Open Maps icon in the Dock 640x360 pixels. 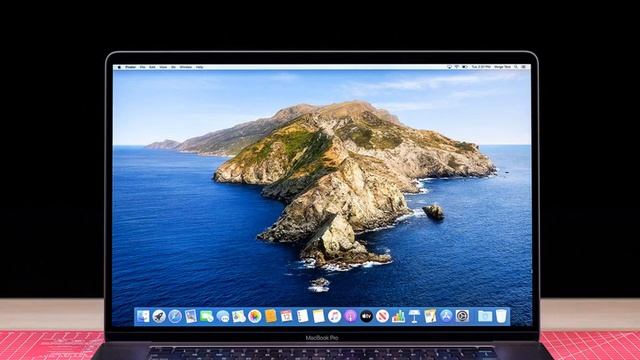pos(239,316)
